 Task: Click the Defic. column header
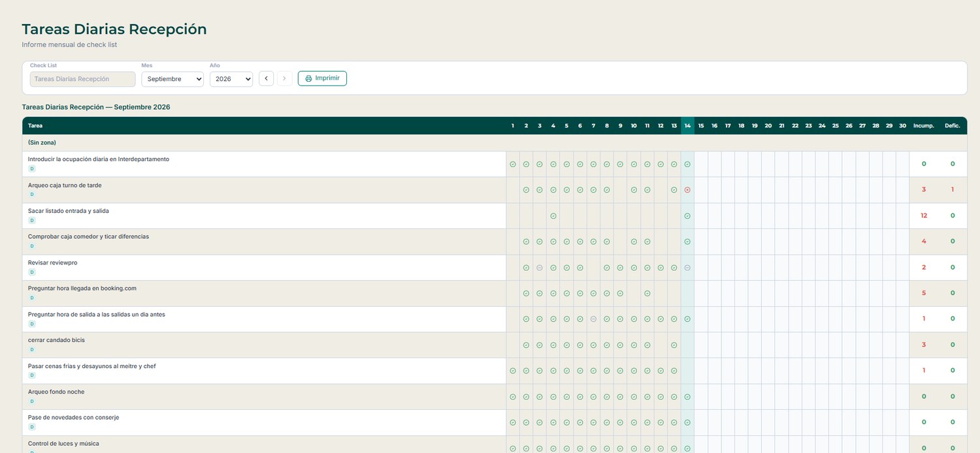click(953, 126)
